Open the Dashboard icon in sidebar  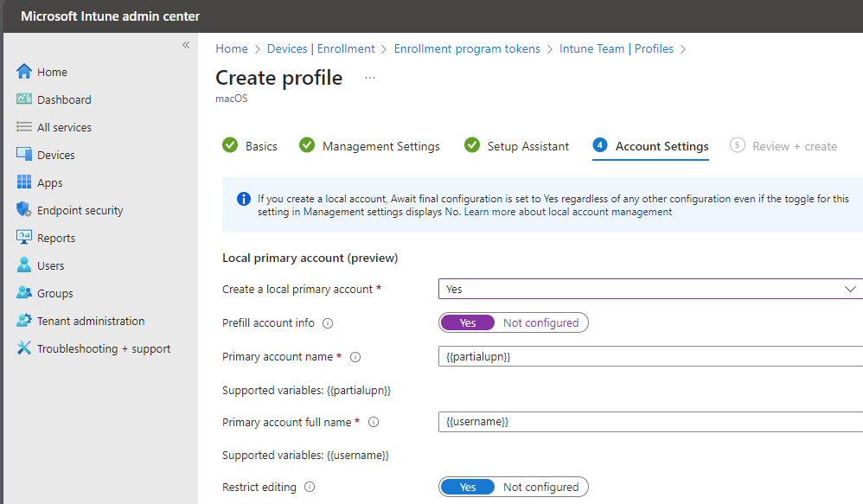tap(24, 99)
